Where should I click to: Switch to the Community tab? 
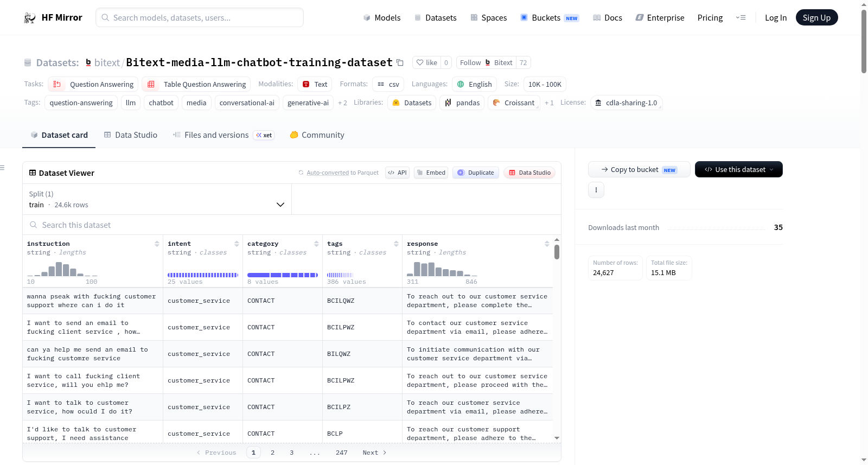(x=317, y=135)
